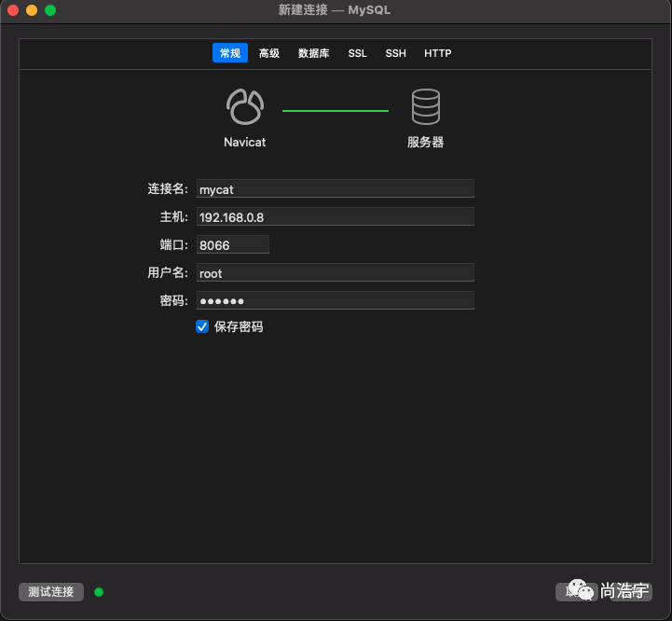This screenshot has width=672, height=621.
Task: Select the SSL tab
Action: tap(357, 53)
